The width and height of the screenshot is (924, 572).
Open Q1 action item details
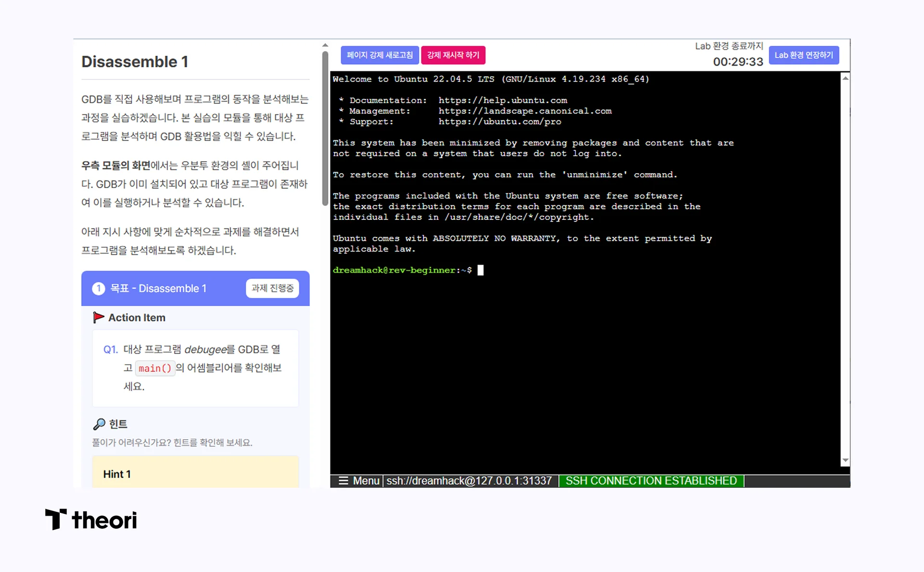pos(195,368)
